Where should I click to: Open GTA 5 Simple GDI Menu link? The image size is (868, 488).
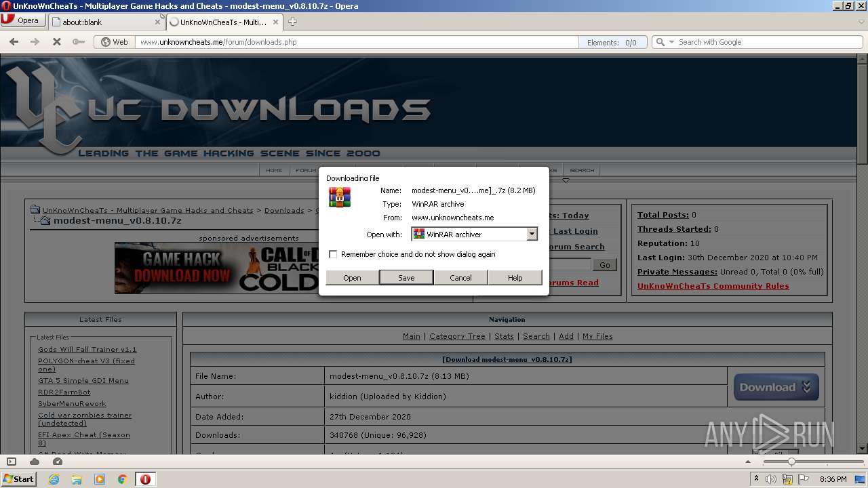(x=83, y=381)
